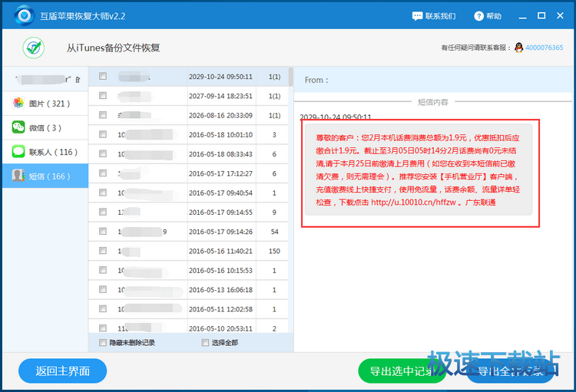Viewport: 576px width, 392px height.
Task: Select the 短信 (166) category
Action: click(x=45, y=176)
